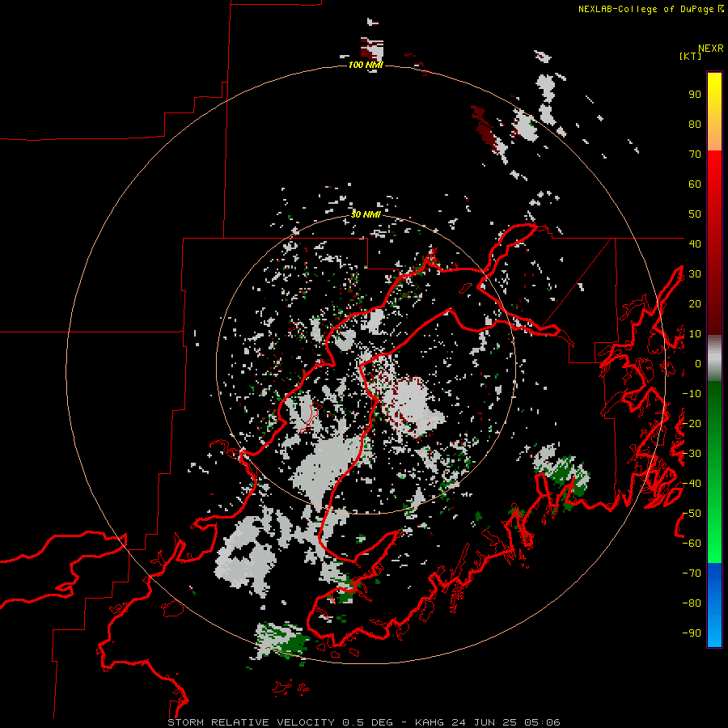The image size is (728, 728).
Task: Click the -90 value on velocity scale
Action: pos(692,633)
